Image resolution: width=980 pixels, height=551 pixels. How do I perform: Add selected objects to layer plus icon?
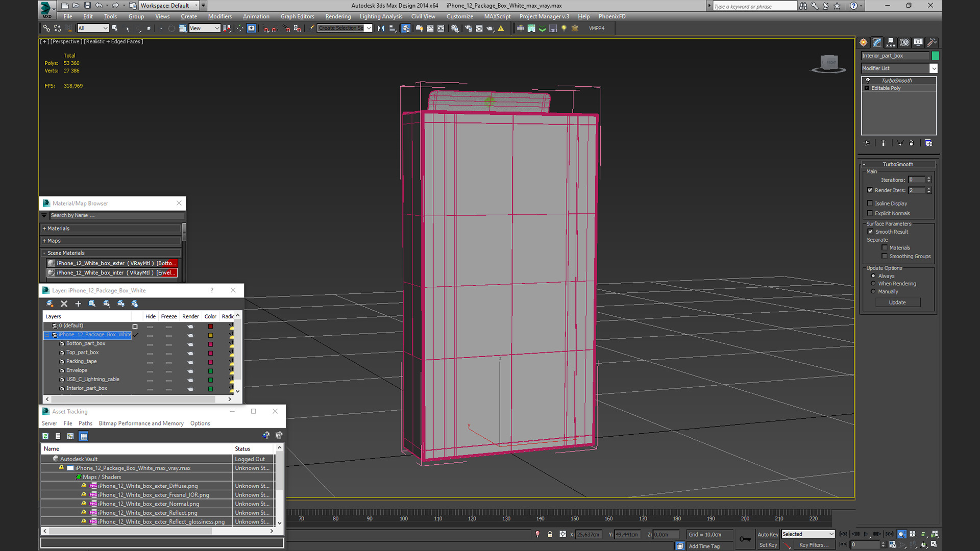[78, 304]
